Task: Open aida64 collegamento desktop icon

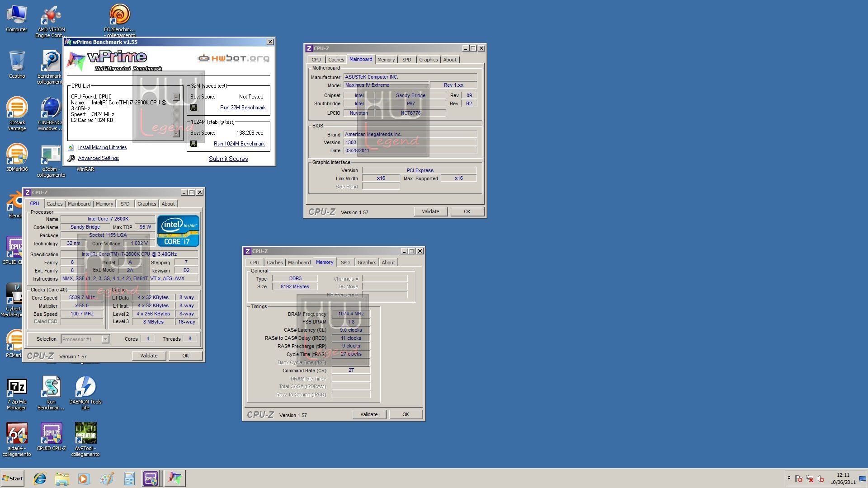Action: point(17,440)
